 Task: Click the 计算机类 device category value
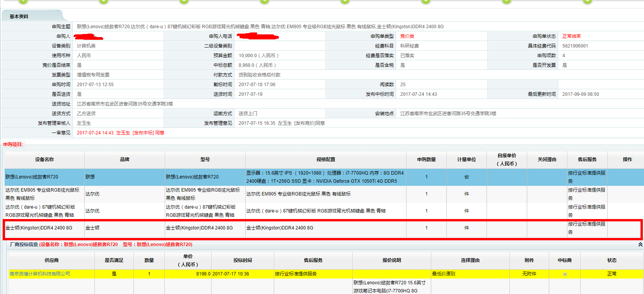click(86, 46)
